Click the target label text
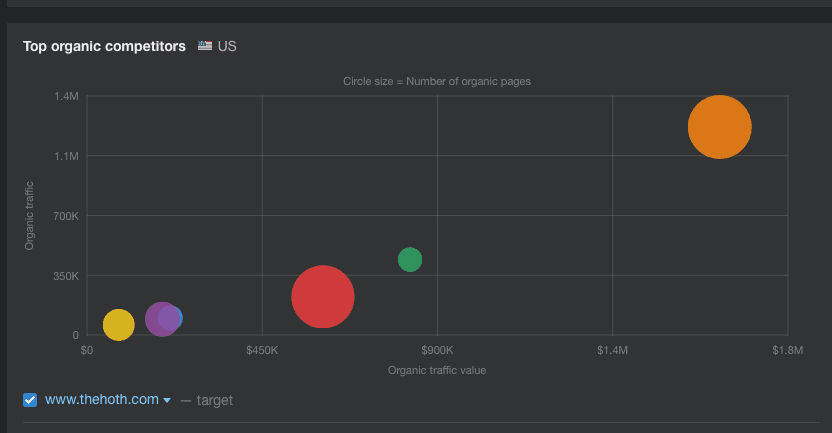The width and height of the screenshot is (832, 433). click(214, 400)
